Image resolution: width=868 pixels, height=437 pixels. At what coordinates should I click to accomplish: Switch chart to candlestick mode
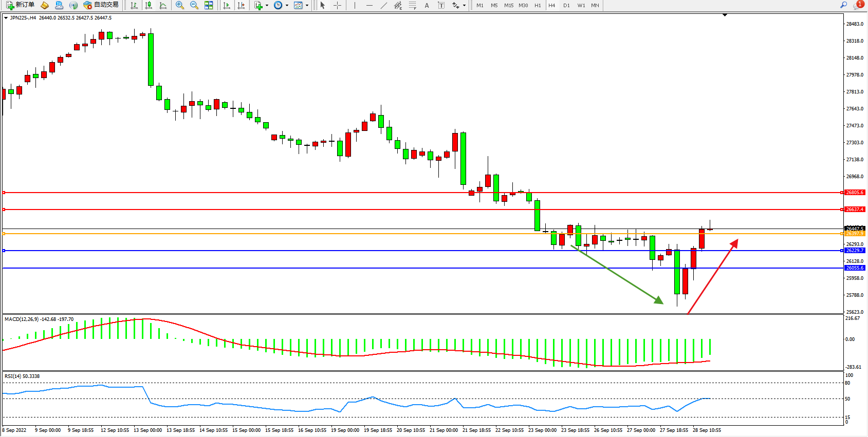(149, 5)
